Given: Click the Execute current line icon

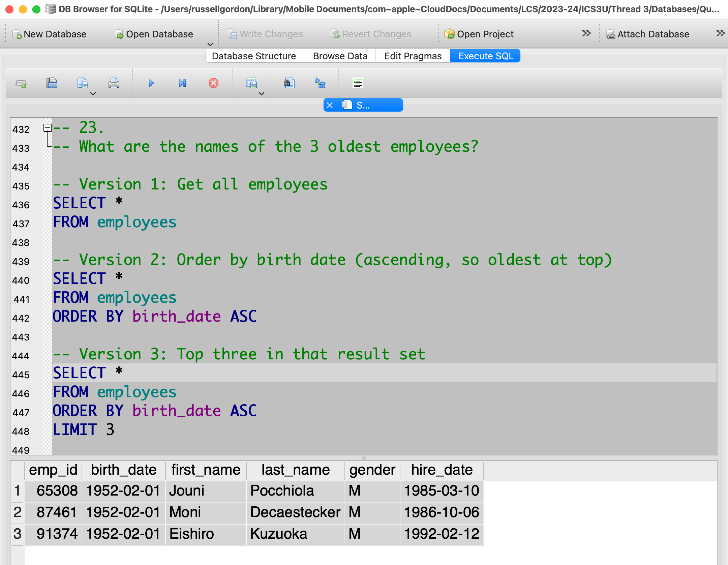Looking at the screenshot, I should tap(182, 83).
